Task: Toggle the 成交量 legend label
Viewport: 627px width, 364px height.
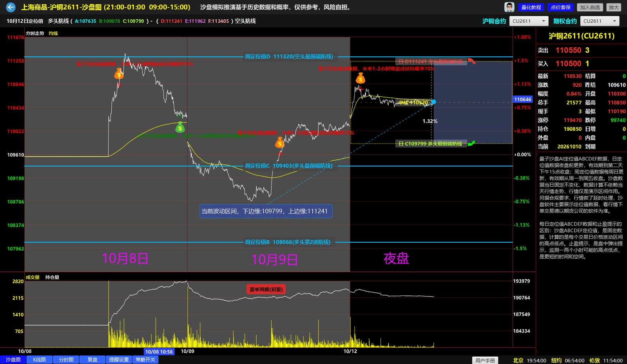Action: click(x=33, y=277)
